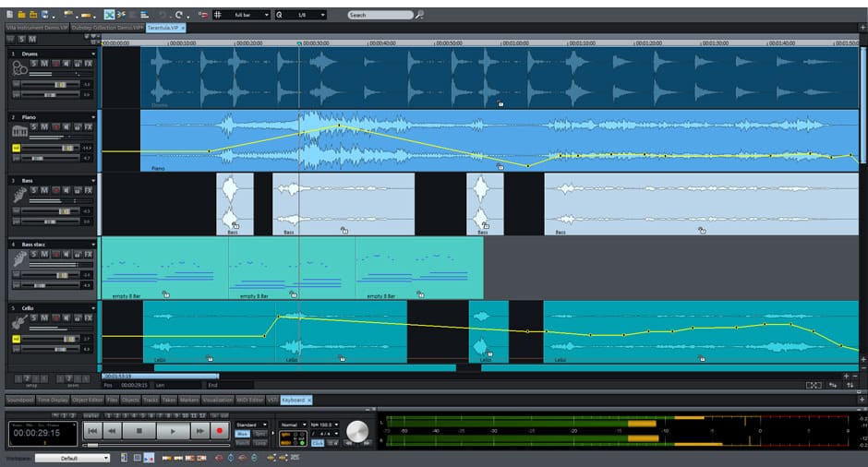Viewport: 868px width, 467px height.
Task: Click the Cello track instrument icon
Action: click(x=18, y=323)
